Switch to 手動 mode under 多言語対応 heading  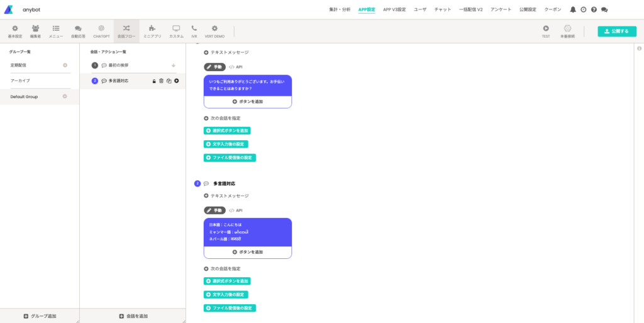click(214, 211)
